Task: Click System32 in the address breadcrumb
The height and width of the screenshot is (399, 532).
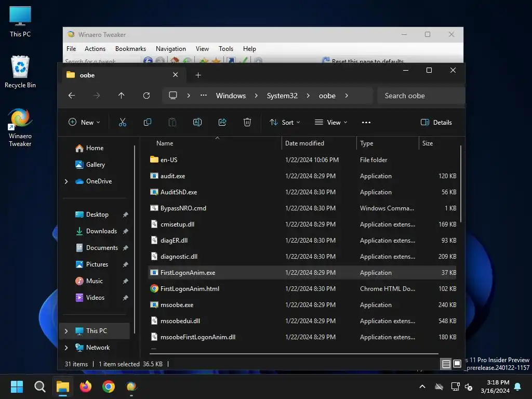Action: click(282, 96)
